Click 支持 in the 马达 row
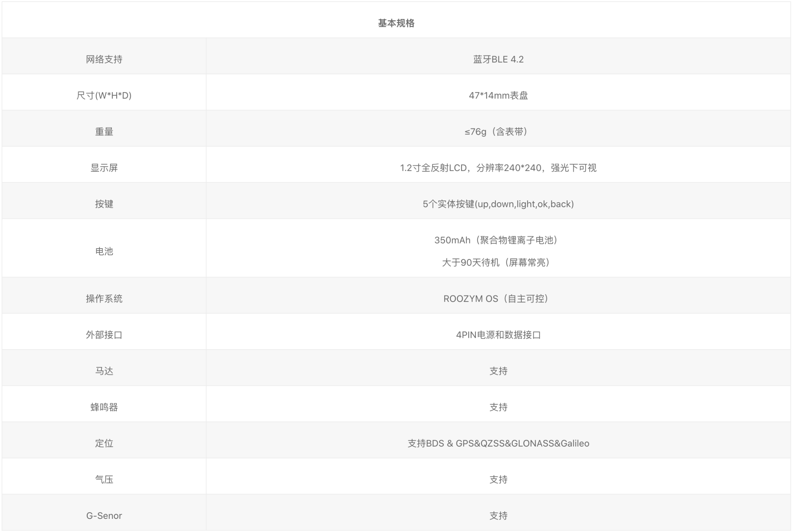The height and width of the screenshot is (532, 792). [x=498, y=371]
